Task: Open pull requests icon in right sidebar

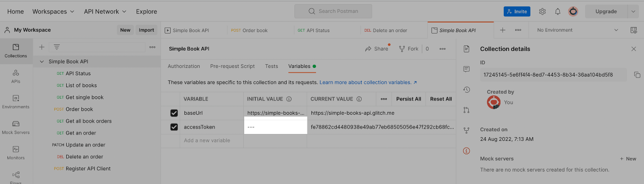Action: tap(466, 110)
